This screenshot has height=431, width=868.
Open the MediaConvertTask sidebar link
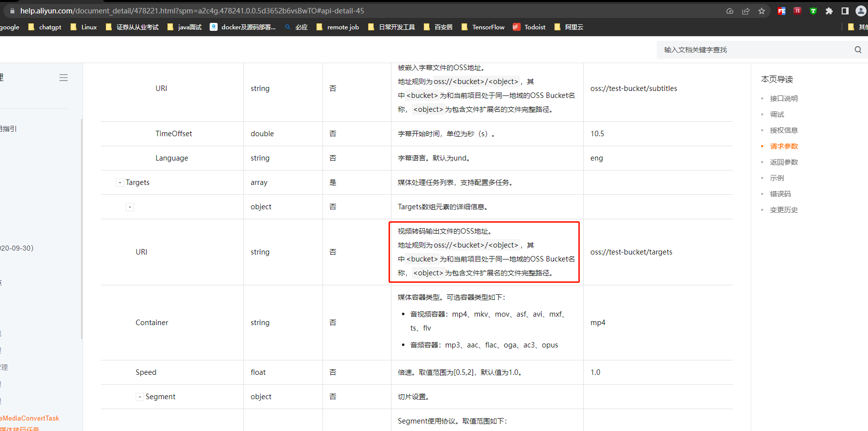pos(30,419)
